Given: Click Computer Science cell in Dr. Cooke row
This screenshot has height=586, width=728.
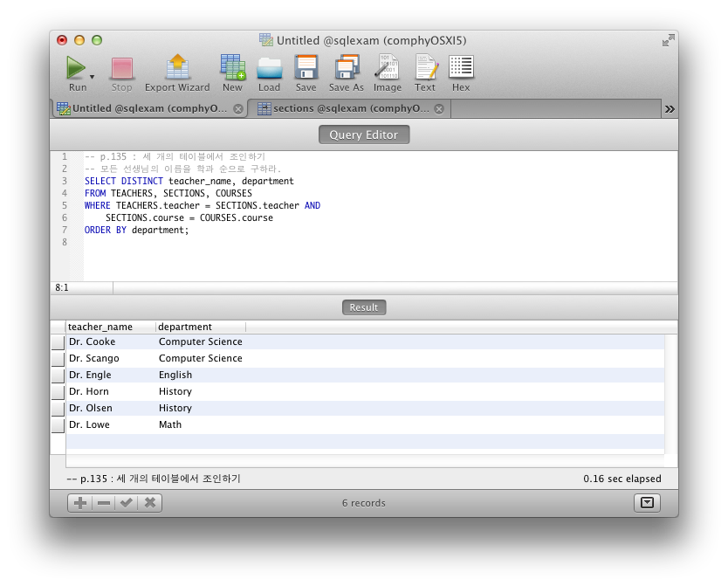Looking at the screenshot, I should [201, 341].
